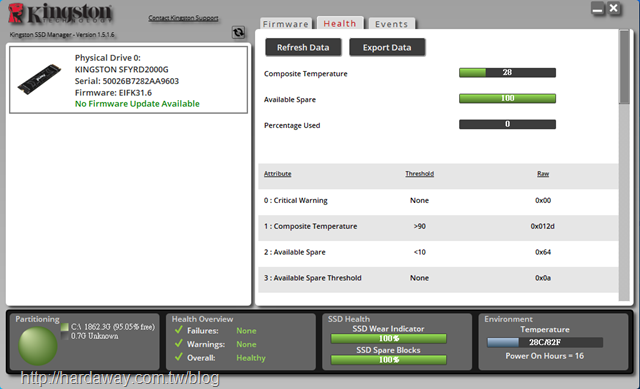Click the C: partition green legend square
The width and height of the screenshot is (640, 389).
(x=64, y=327)
